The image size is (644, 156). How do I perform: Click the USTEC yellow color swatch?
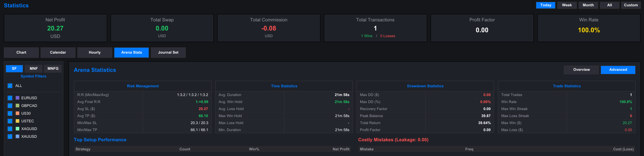17,121
